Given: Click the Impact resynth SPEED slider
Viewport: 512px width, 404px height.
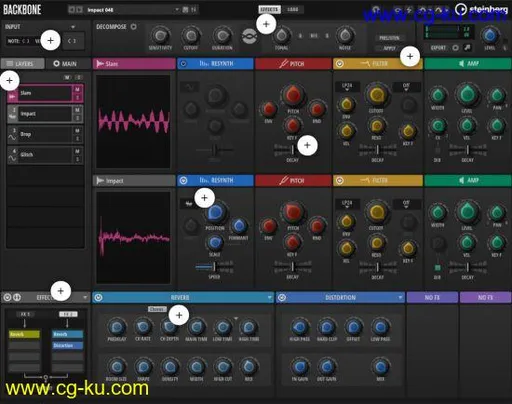Looking at the screenshot, I should pos(214,267).
